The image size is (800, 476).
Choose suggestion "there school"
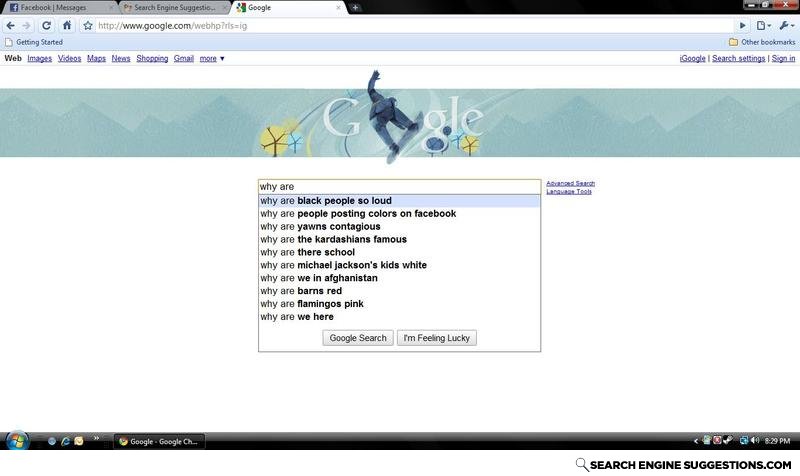click(399, 252)
